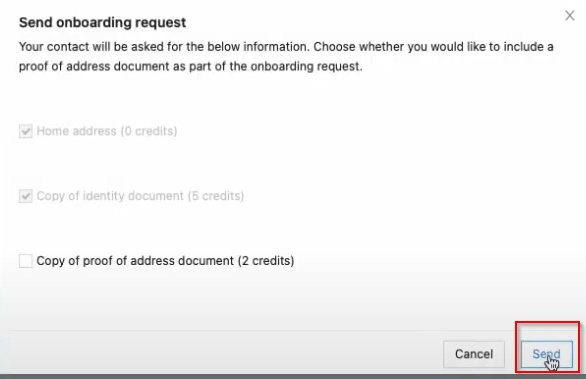Click the Send button
The image size is (586, 379).
[546, 354]
